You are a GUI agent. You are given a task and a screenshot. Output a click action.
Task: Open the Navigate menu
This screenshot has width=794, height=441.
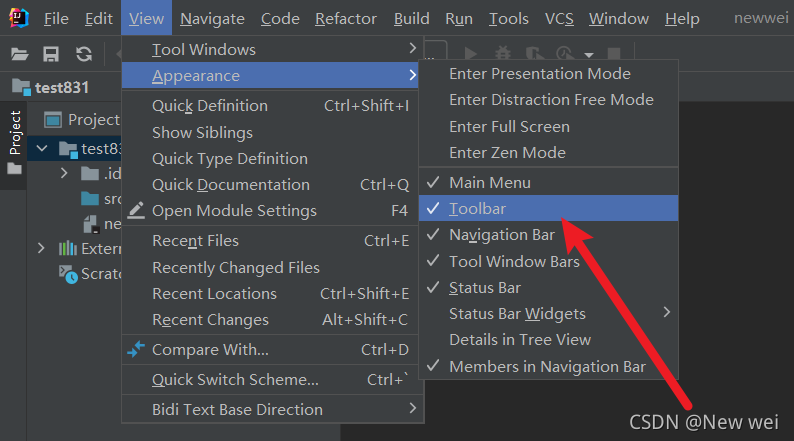click(x=212, y=19)
